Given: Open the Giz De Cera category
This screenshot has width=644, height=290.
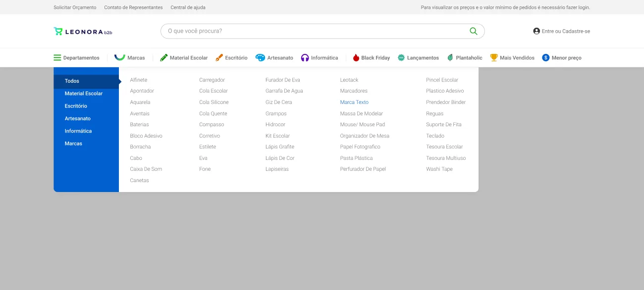Looking at the screenshot, I should (279, 102).
